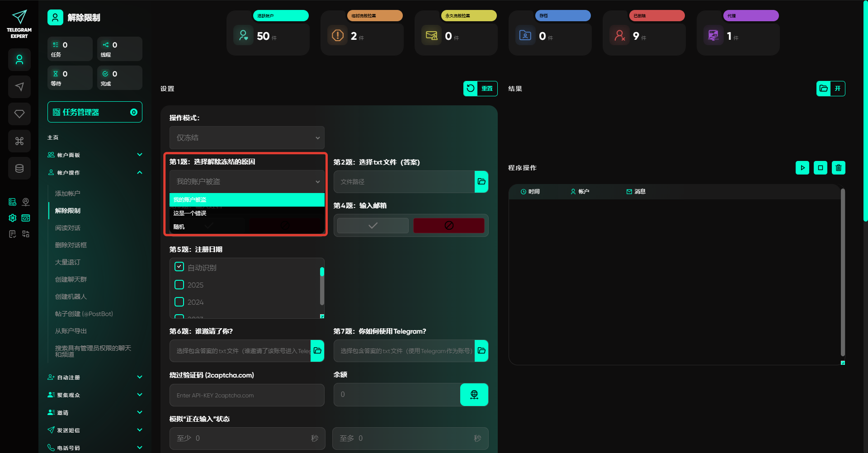Open 从账户导出 in sidebar
Screen dimensions: 868x453
coord(71,331)
